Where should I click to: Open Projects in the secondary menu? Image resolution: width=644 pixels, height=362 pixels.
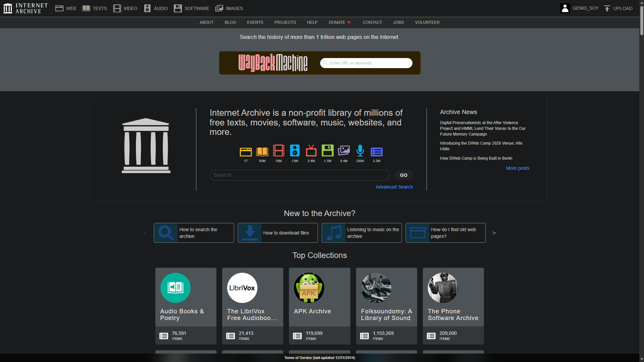point(285,22)
